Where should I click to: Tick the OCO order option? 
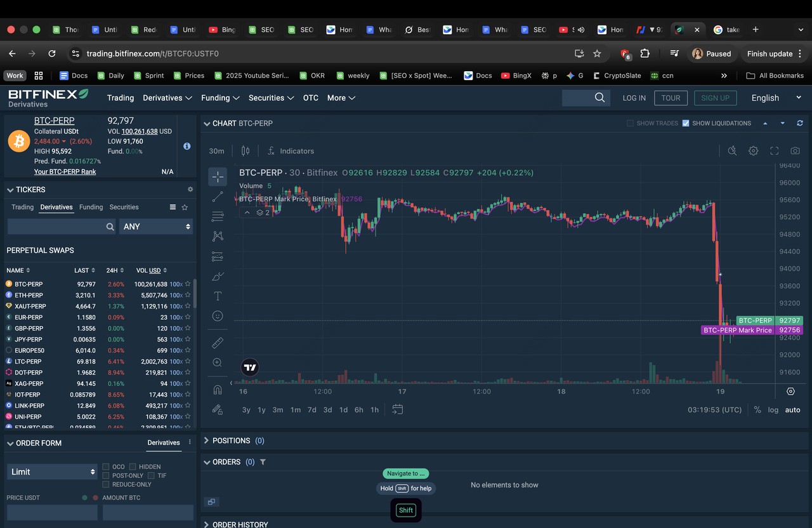(x=106, y=466)
